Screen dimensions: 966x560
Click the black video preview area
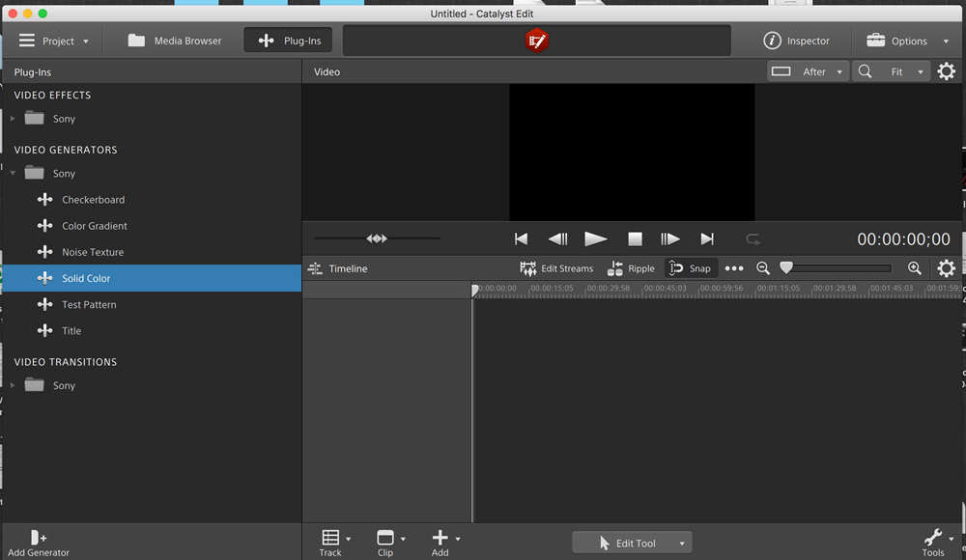click(x=632, y=153)
